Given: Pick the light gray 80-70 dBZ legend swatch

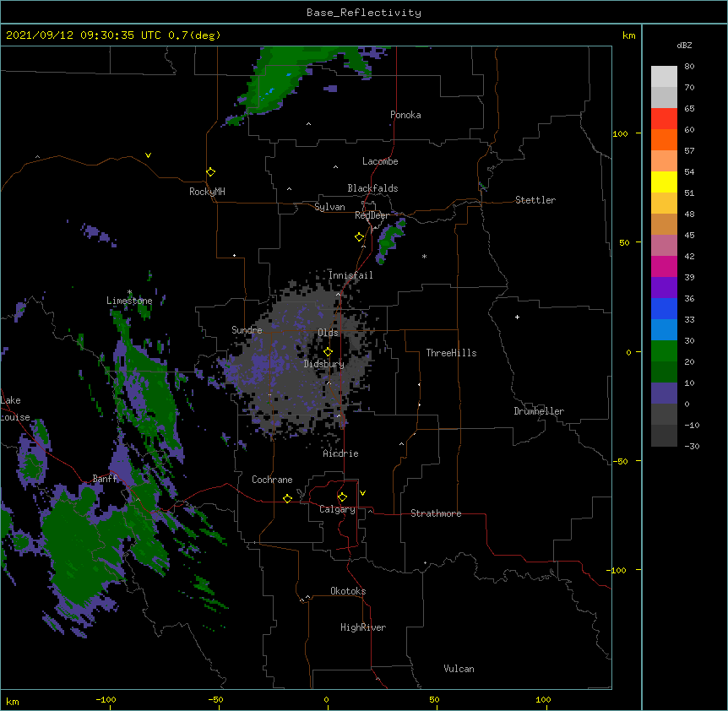Looking at the screenshot, I should click(664, 77).
